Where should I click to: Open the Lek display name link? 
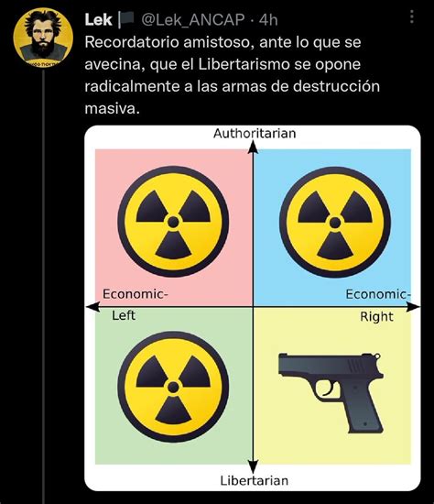pos(98,20)
